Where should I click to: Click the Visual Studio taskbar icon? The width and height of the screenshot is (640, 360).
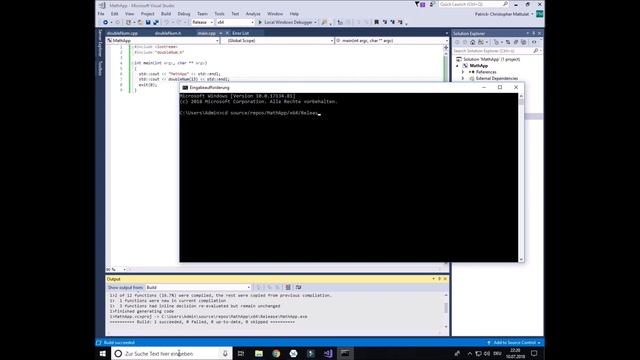(x=328, y=353)
